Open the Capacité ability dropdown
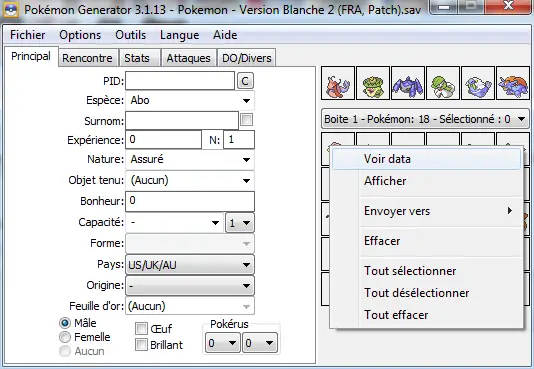 pos(175,223)
